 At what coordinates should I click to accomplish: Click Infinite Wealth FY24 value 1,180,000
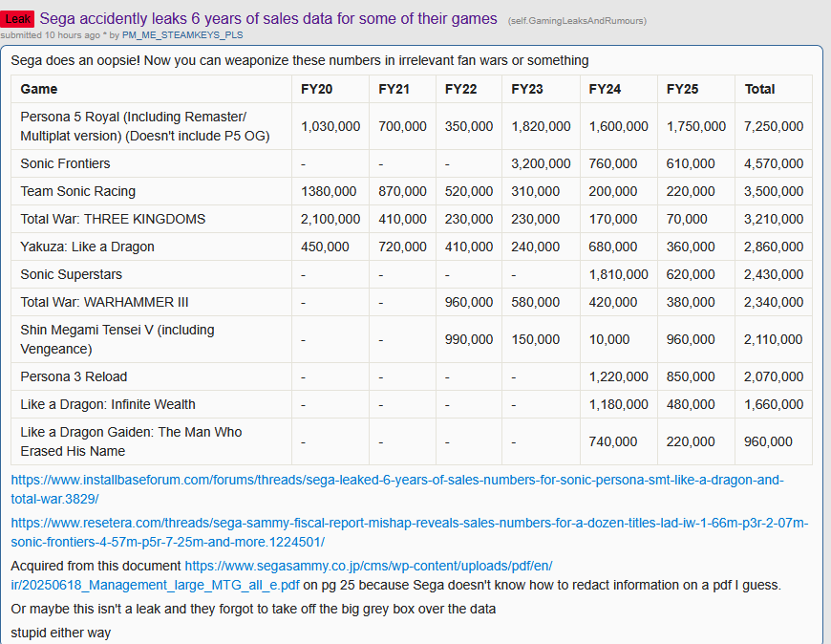[618, 404]
